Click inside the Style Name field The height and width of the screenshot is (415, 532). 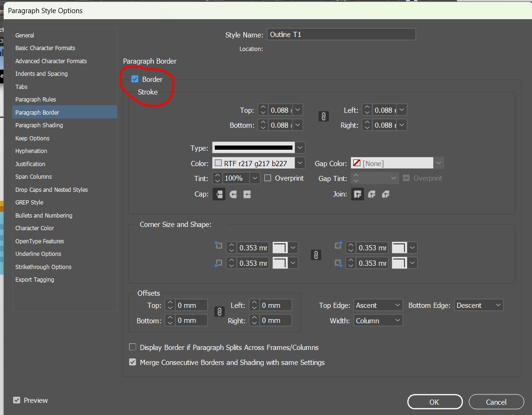tap(341, 34)
